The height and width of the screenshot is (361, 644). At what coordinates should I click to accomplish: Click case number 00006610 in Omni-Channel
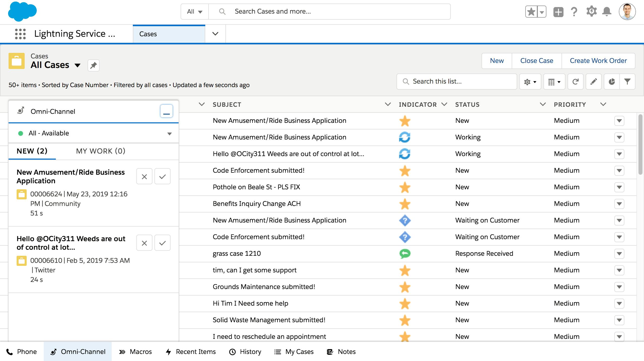[46, 261]
